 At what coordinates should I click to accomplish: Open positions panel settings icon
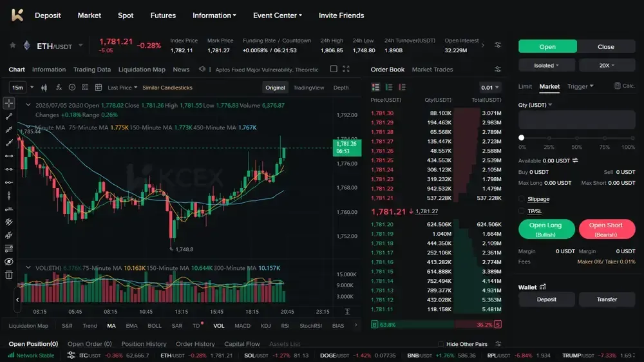click(x=498, y=344)
